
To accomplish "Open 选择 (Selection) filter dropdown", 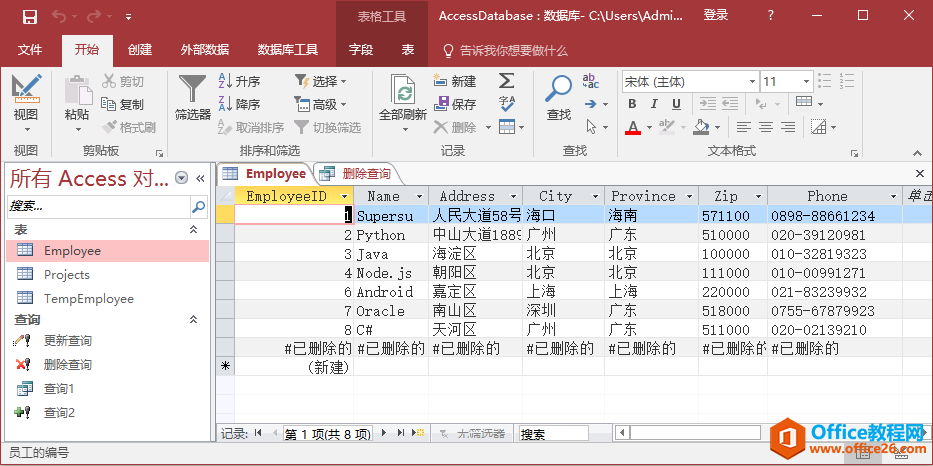I will 321,82.
